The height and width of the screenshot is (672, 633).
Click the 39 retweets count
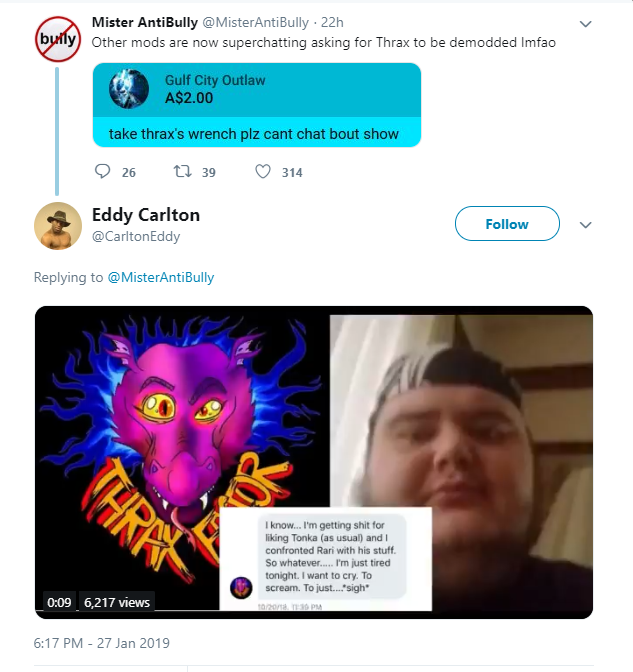209,172
